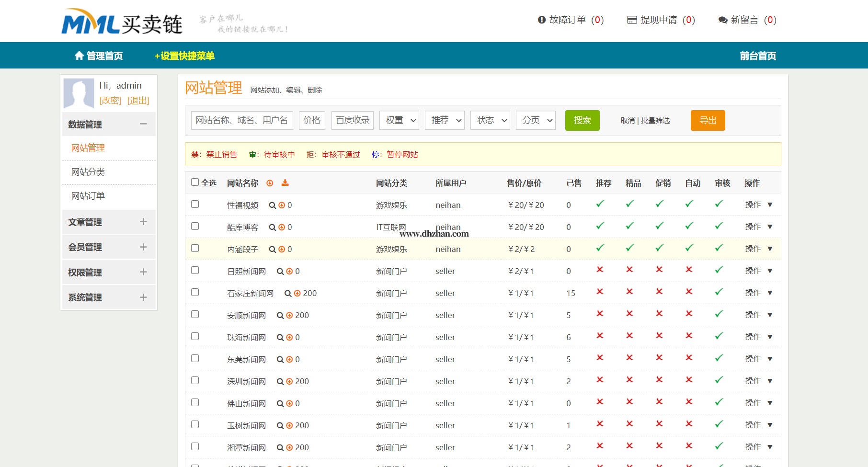Click the orange download icon in the table header

[x=285, y=183]
